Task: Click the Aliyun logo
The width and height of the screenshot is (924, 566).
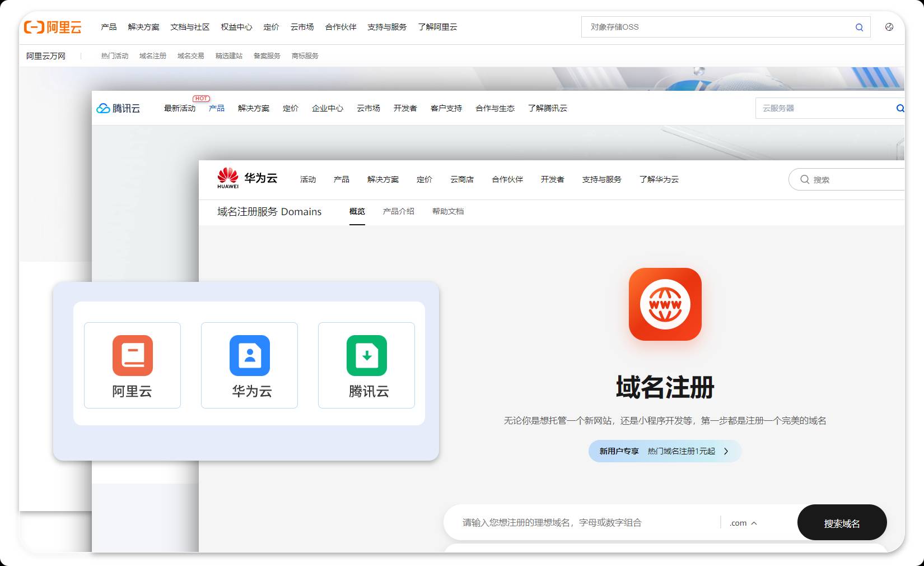Action: 53,27
